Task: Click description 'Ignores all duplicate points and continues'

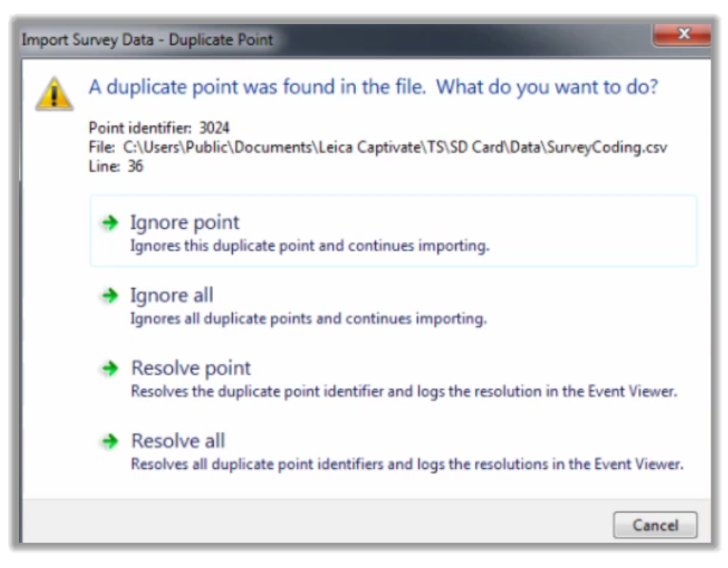Action: click(x=308, y=318)
